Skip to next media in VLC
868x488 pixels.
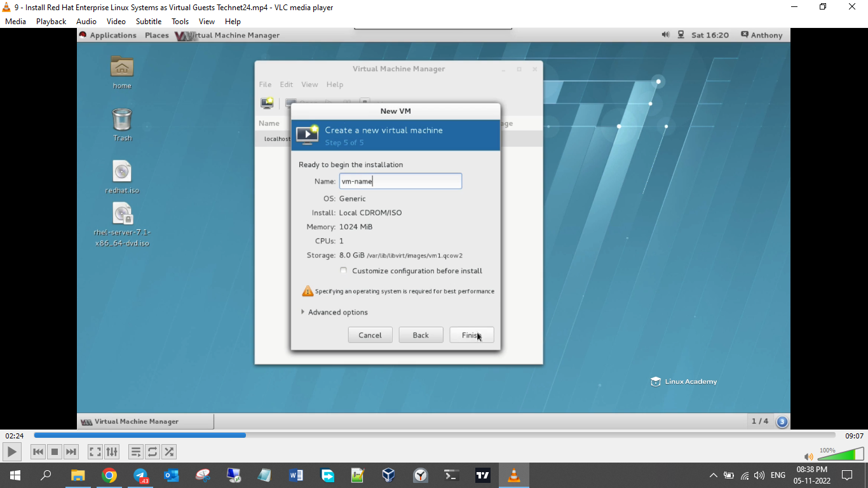(71, 452)
